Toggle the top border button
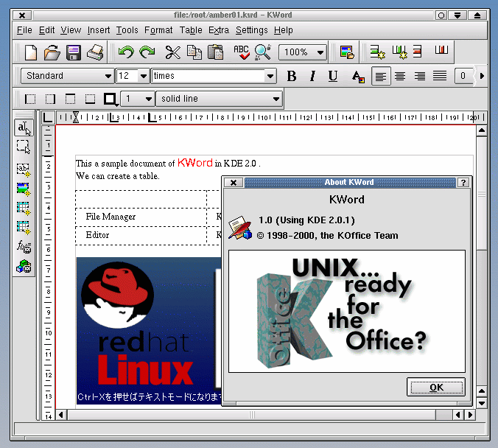Image resolution: width=498 pixels, height=448 pixels. pyautogui.click(x=70, y=99)
